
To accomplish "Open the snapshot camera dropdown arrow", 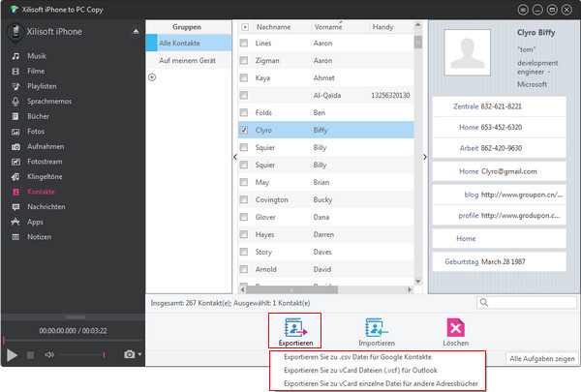I will coord(139,354).
